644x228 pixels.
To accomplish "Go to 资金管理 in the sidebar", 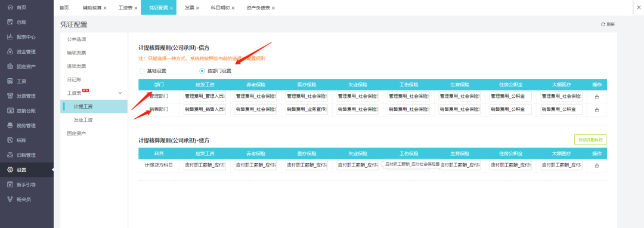I will (26, 52).
